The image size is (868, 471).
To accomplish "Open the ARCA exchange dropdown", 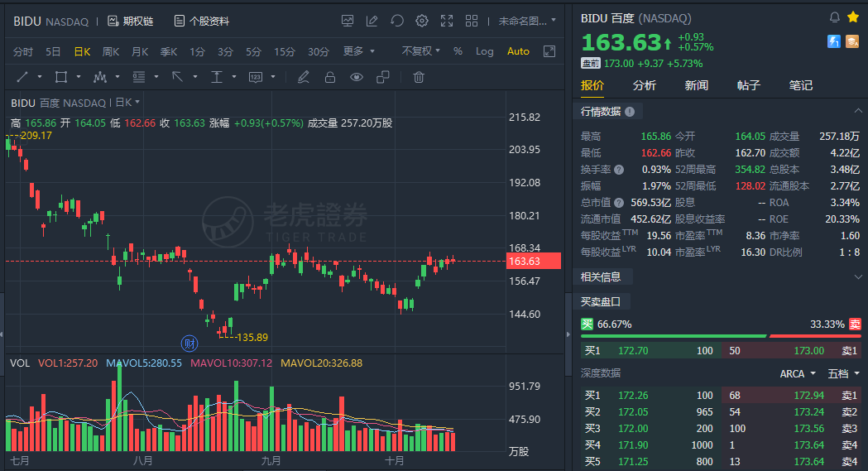I will pyautogui.click(x=798, y=373).
